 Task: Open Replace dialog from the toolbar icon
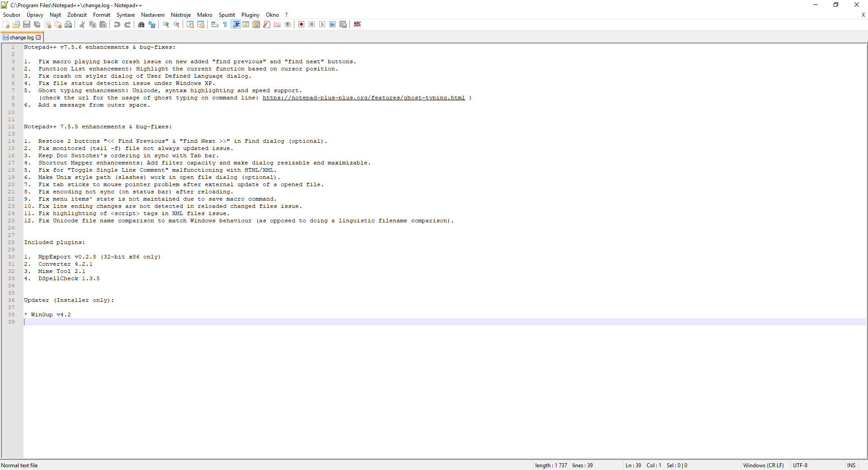coord(152,24)
